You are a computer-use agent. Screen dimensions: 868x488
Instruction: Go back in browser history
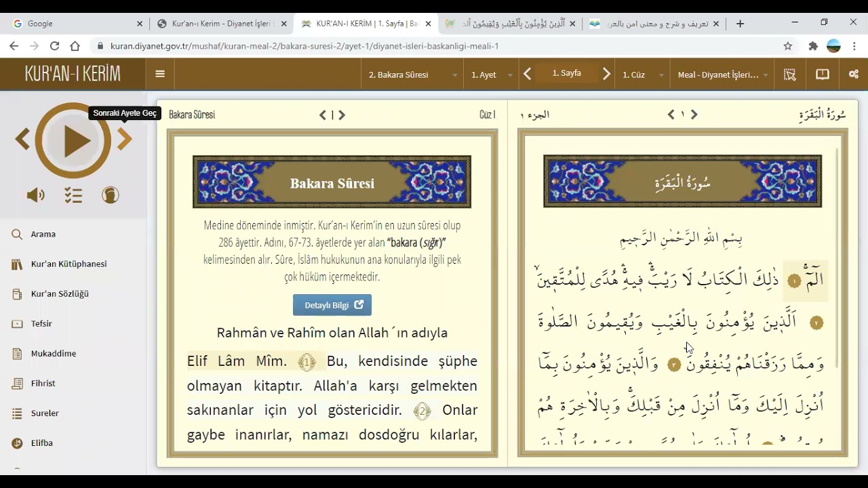pos(14,46)
